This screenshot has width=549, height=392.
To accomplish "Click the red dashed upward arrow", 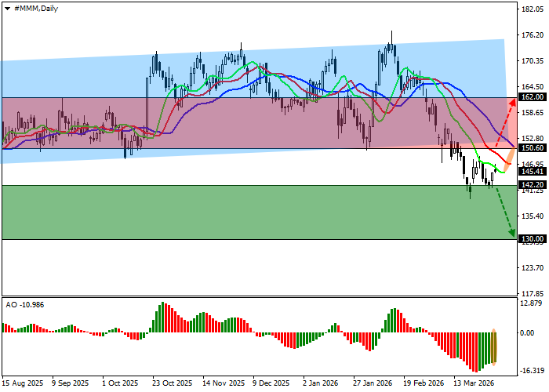I will coord(504,121).
